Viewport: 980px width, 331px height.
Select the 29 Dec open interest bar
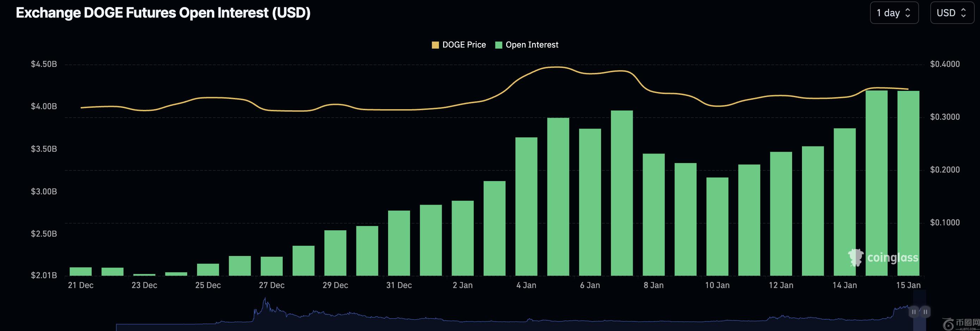(x=336, y=253)
